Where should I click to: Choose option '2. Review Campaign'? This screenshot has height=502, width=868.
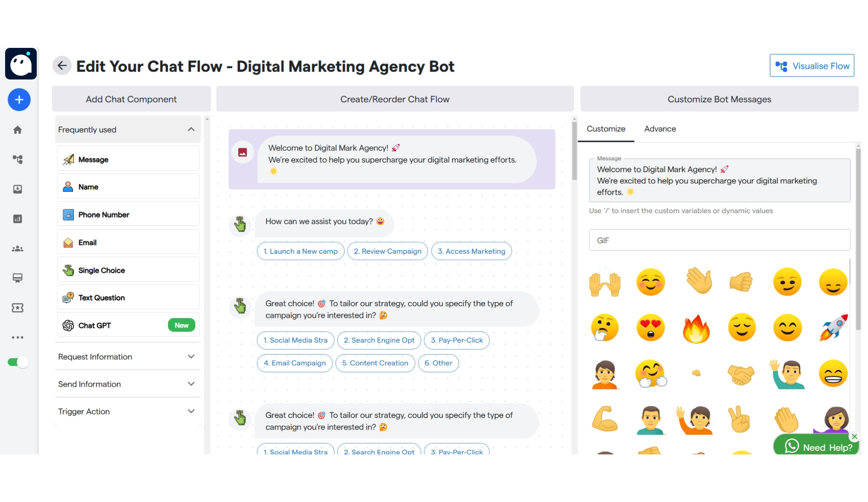pos(387,251)
